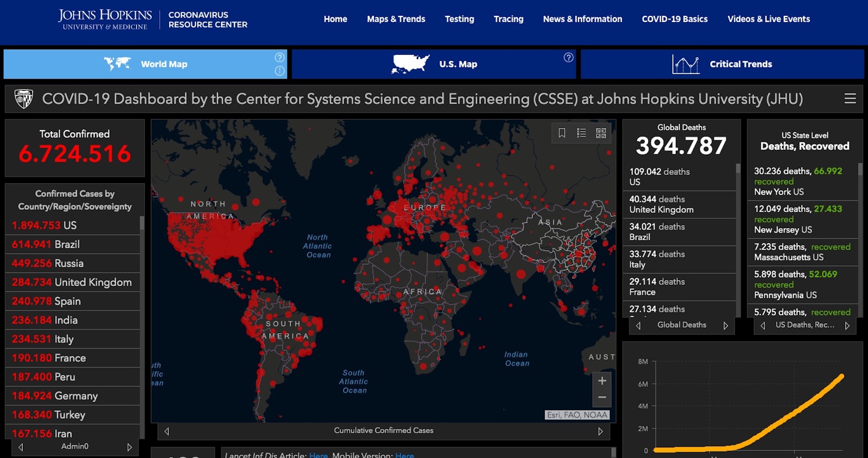Click the World Map help question icon
This screenshot has width=868, height=458.
coord(280,57)
